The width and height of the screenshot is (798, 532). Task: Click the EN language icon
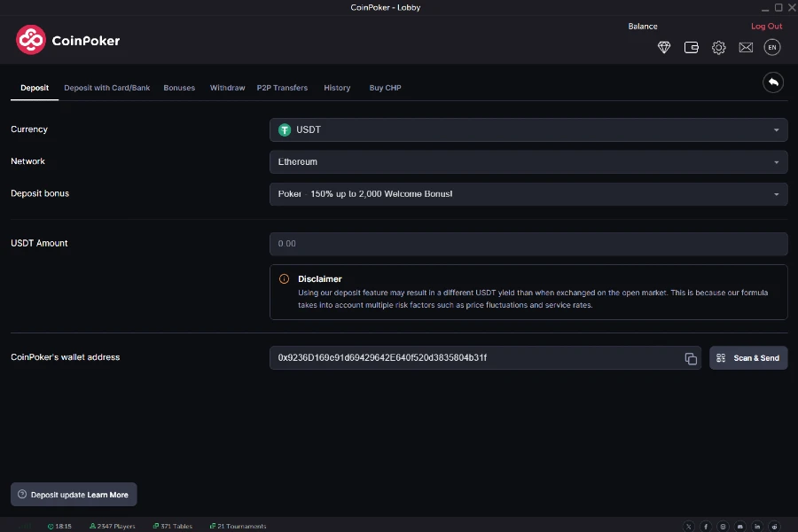(772, 47)
